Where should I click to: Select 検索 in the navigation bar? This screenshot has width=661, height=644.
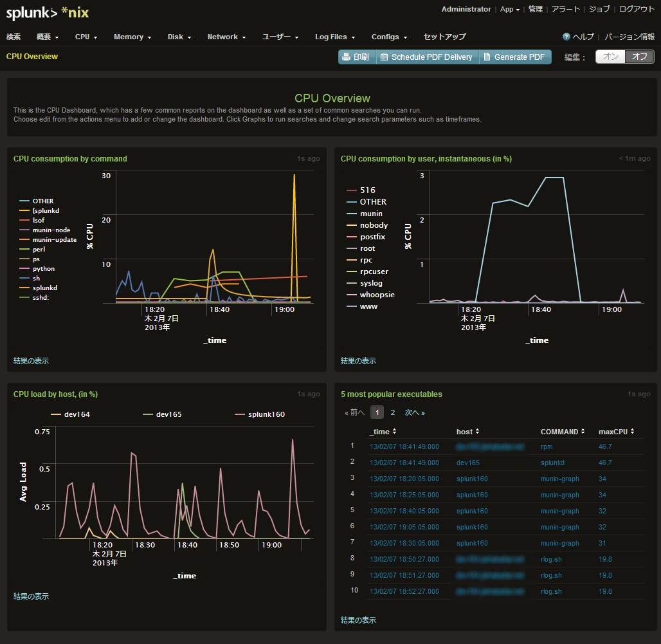click(x=14, y=37)
